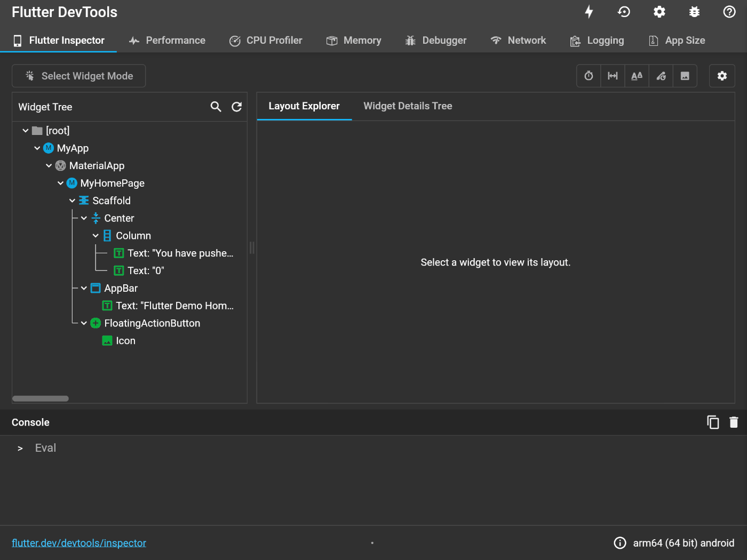
Task: Switch to Widget Details Tree tab
Action: pos(408,106)
